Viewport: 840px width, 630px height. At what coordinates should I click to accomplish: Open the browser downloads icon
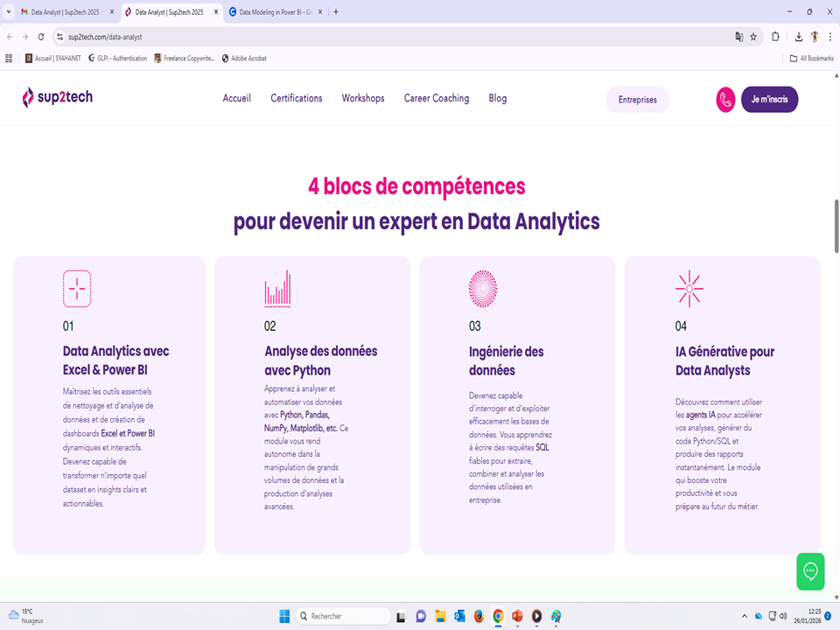click(x=799, y=37)
